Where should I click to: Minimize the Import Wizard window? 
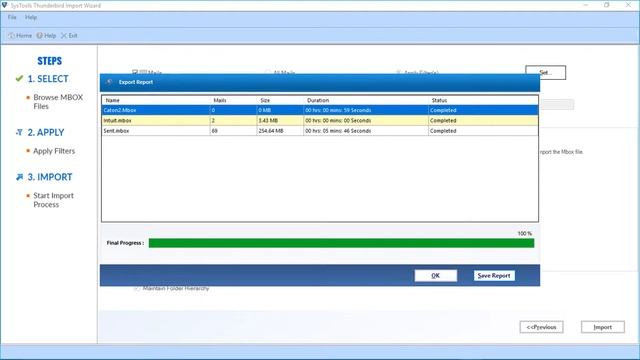586,5
